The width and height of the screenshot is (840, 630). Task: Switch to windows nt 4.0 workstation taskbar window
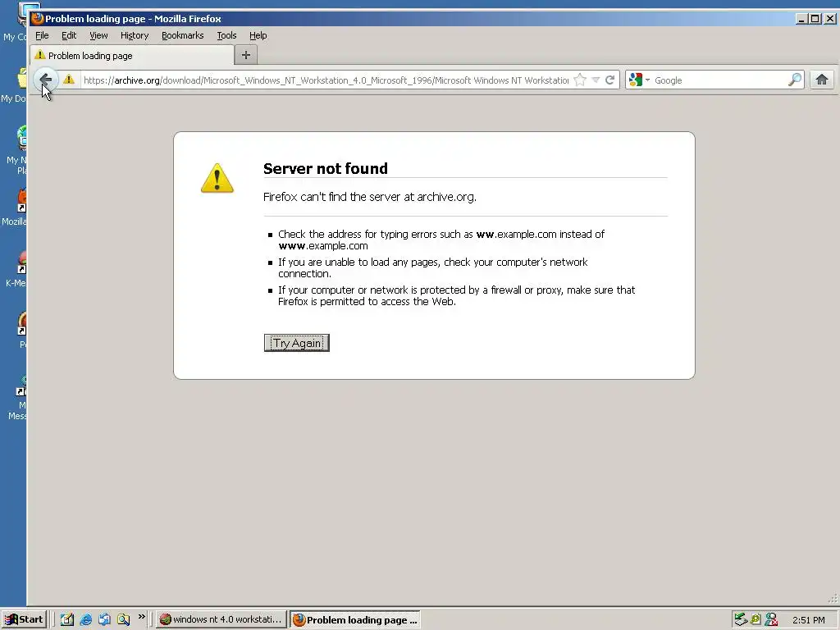click(221, 619)
